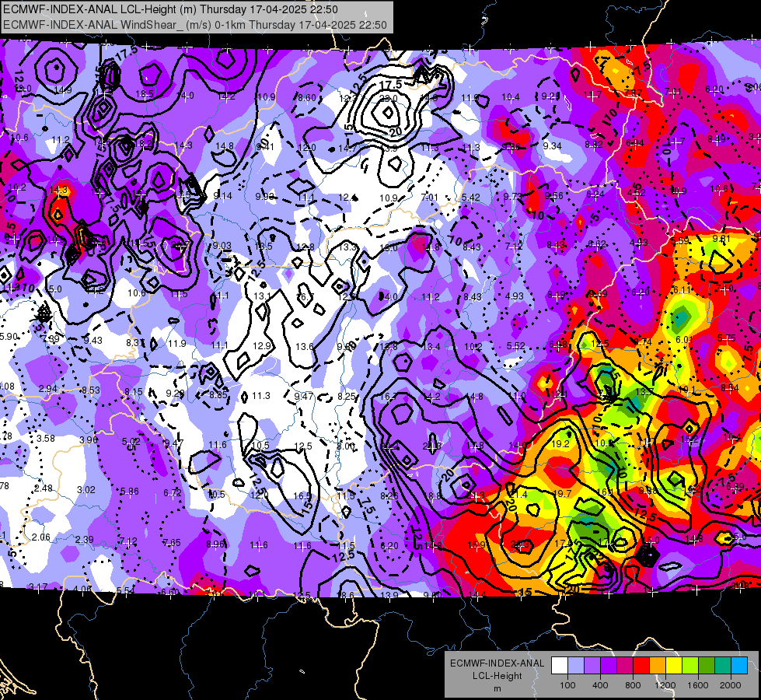
Task: Click the legend value 1600
Action: (698, 685)
